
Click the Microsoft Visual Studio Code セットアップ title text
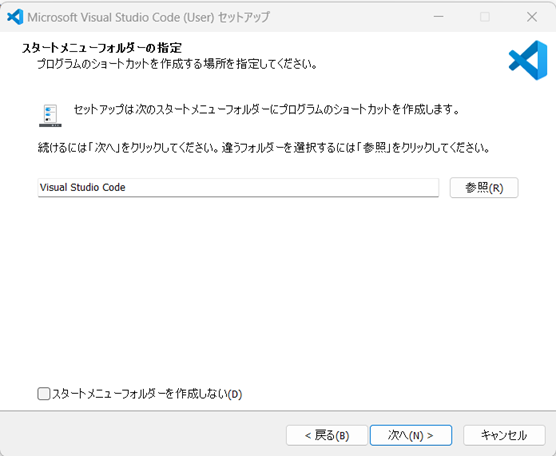pyautogui.click(x=149, y=17)
